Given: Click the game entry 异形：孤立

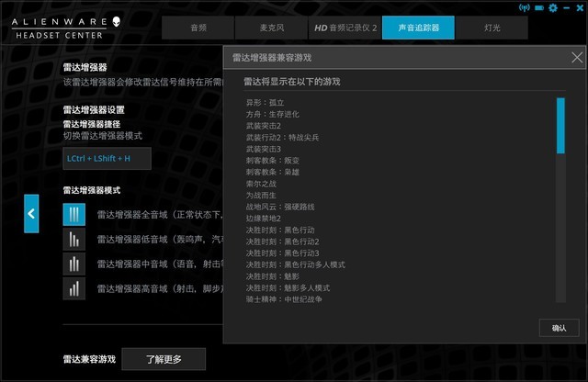Looking at the screenshot, I should (266, 103).
